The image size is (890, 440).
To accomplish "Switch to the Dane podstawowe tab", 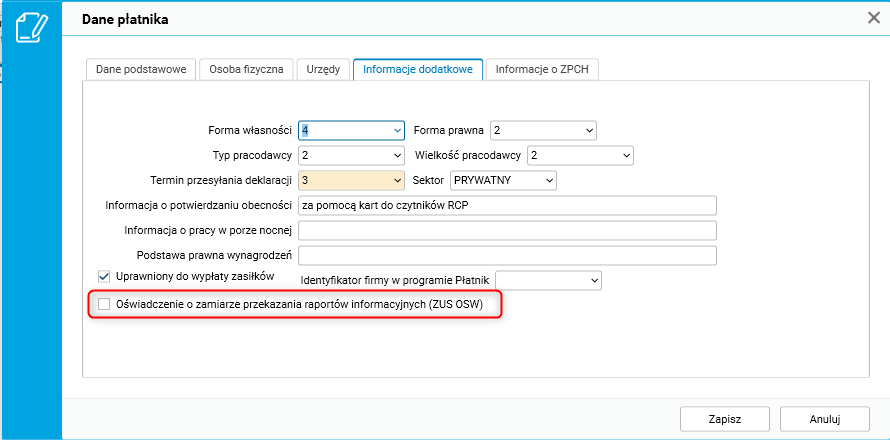I will point(141,70).
